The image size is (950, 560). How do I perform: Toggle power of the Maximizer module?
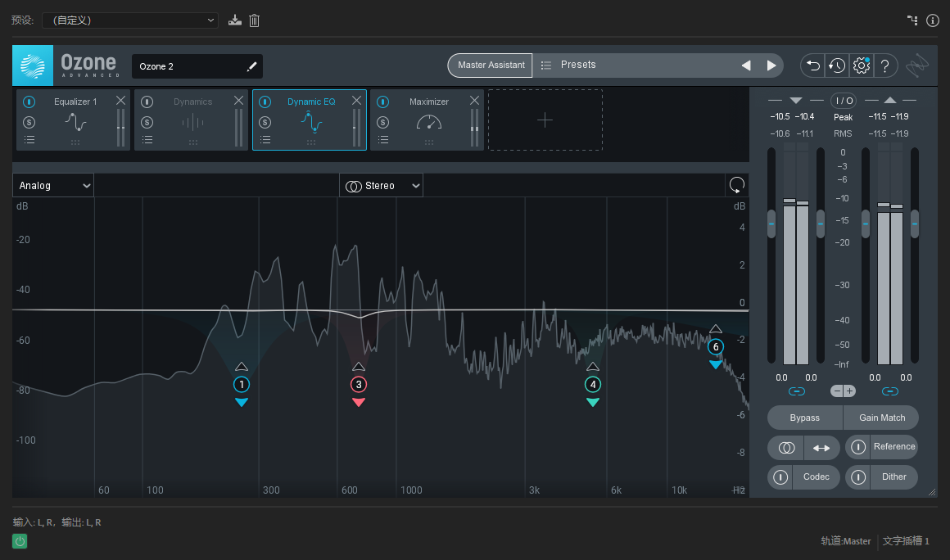pos(383,102)
